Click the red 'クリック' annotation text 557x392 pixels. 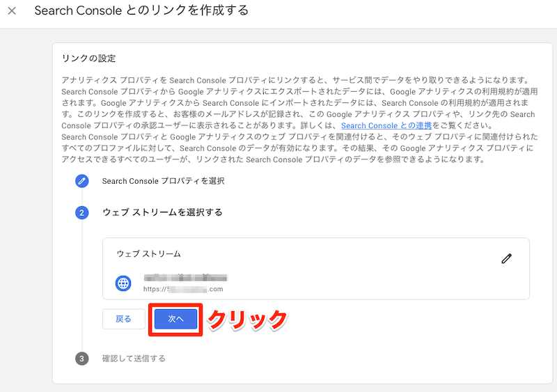[247, 320]
